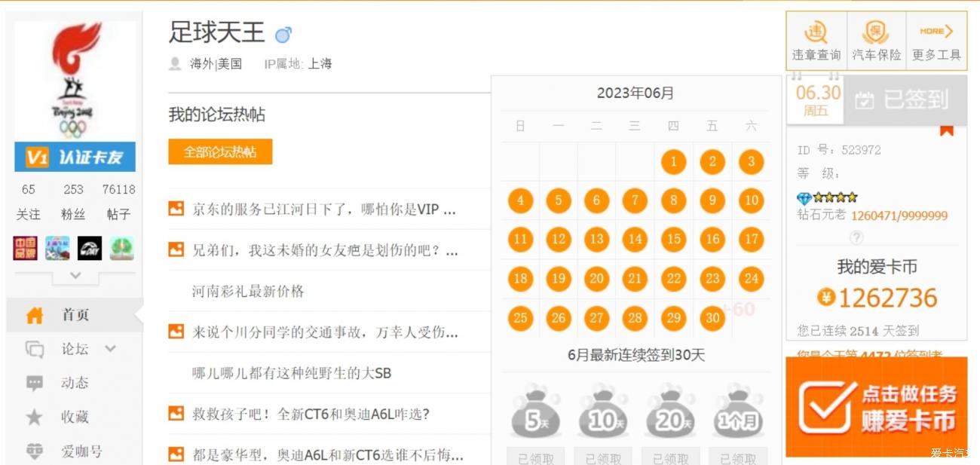980x465 pixels.
Task: Select day 15 in the sign-in calendar
Action: coord(673,240)
